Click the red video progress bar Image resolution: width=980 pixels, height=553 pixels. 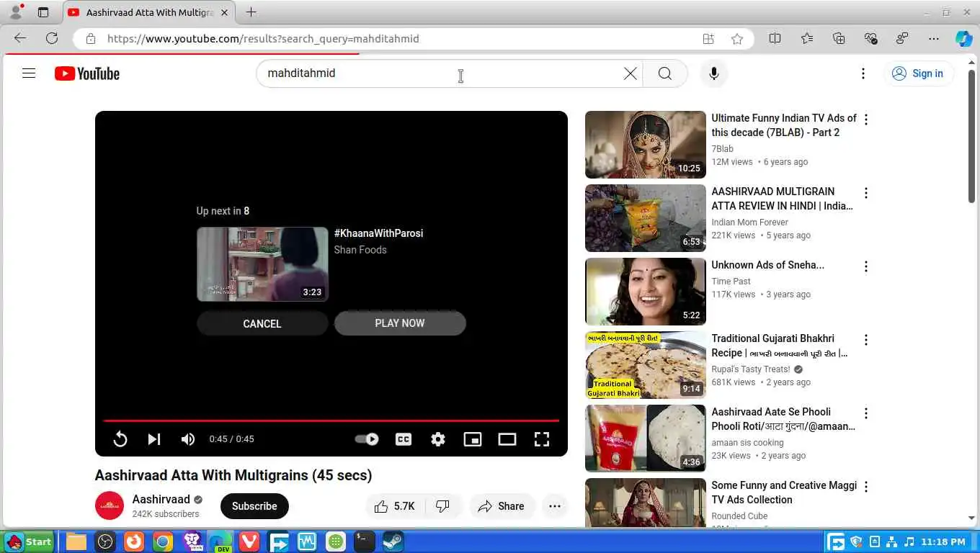click(x=331, y=421)
